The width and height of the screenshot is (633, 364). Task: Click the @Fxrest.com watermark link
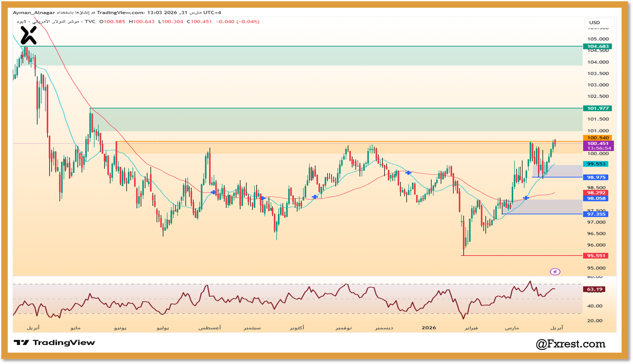pos(570,344)
